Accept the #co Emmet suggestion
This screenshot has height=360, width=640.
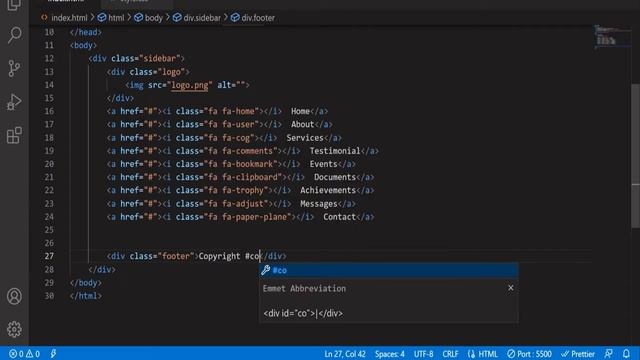tap(389, 270)
